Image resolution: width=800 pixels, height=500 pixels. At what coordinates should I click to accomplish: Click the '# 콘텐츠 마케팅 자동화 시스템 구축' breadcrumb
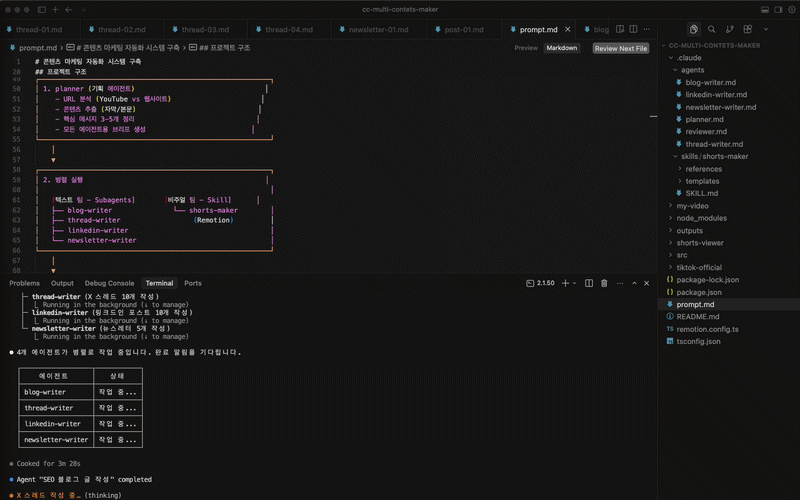[x=128, y=48]
